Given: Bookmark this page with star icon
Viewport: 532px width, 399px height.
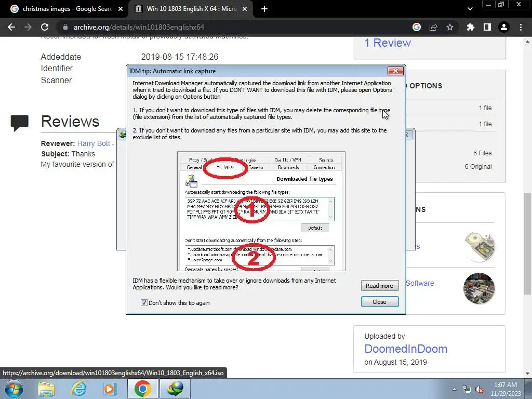Looking at the screenshot, I should (x=450, y=27).
